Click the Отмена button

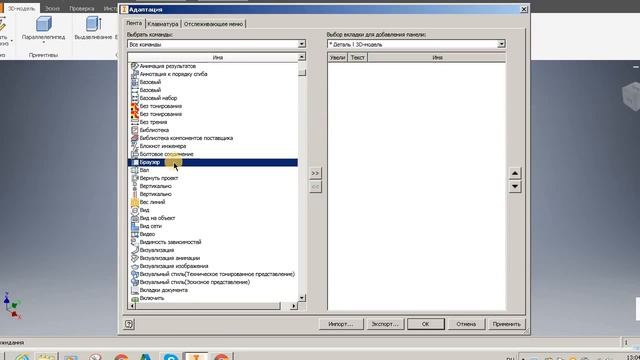point(466,324)
